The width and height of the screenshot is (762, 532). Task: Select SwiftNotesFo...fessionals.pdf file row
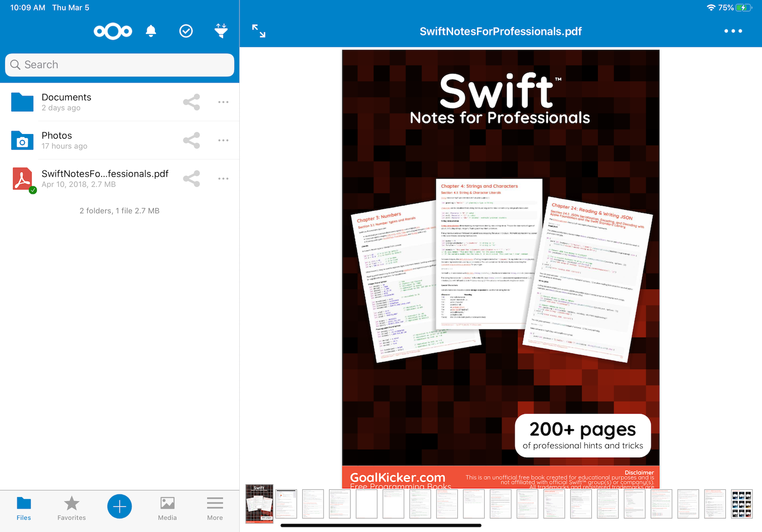(x=119, y=179)
